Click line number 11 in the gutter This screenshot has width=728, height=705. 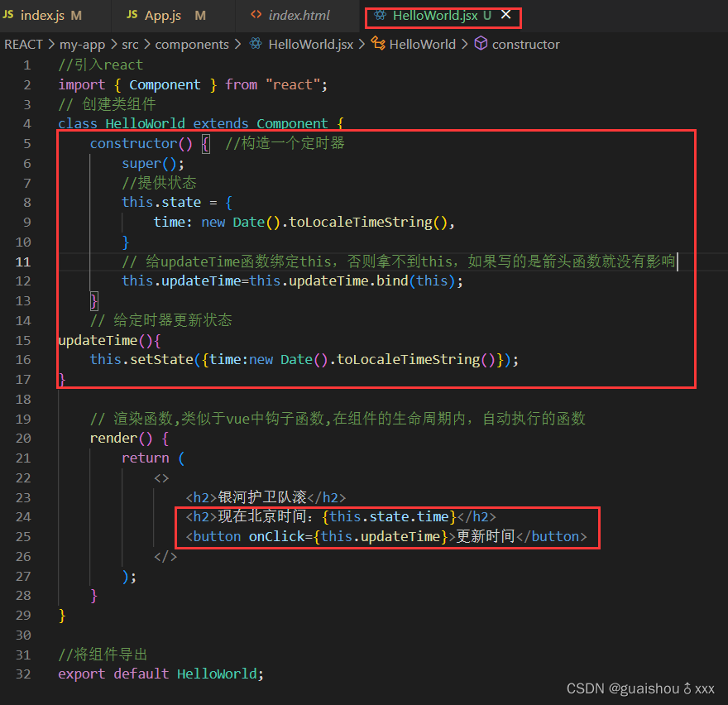(x=22, y=261)
